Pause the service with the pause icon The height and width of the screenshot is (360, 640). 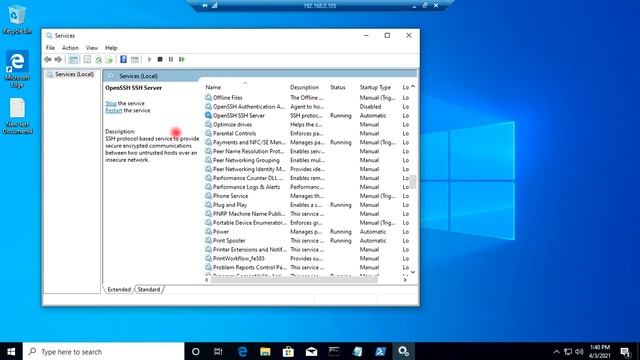[x=171, y=60]
